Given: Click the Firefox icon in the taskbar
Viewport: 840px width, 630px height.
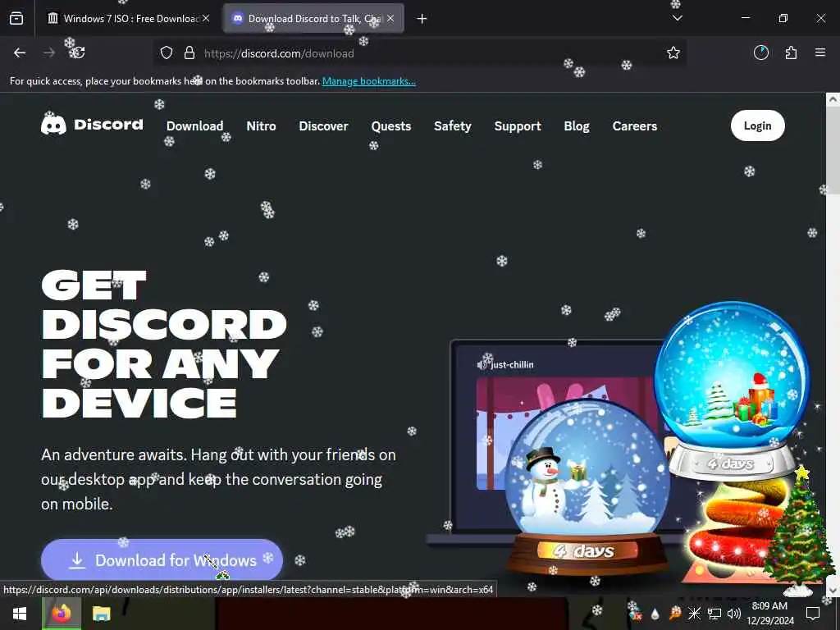Looking at the screenshot, I should 61,614.
